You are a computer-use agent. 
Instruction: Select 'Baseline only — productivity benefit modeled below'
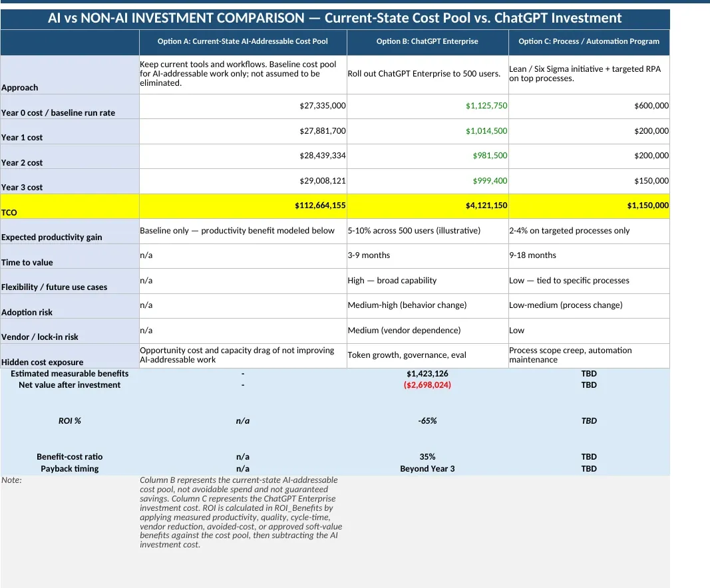click(243, 231)
